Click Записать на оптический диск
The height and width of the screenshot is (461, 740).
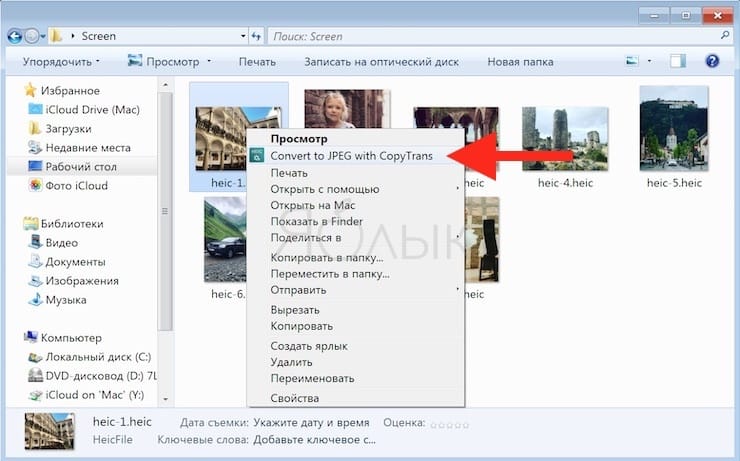(x=381, y=62)
